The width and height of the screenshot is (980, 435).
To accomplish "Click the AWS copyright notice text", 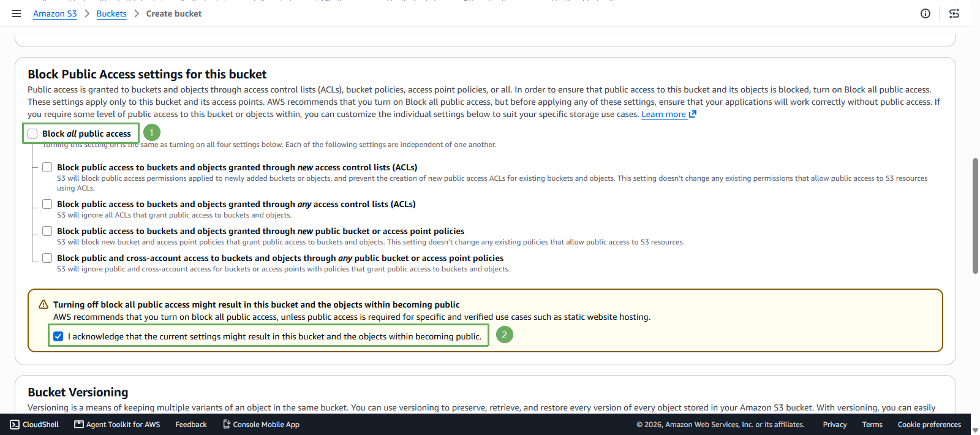I will [x=720, y=425].
